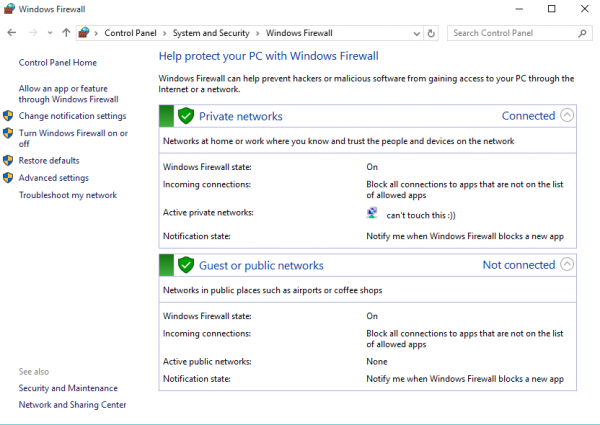Image resolution: width=600 pixels, height=425 pixels.
Task: Go back with the Back arrow
Action: pyautogui.click(x=12, y=33)
